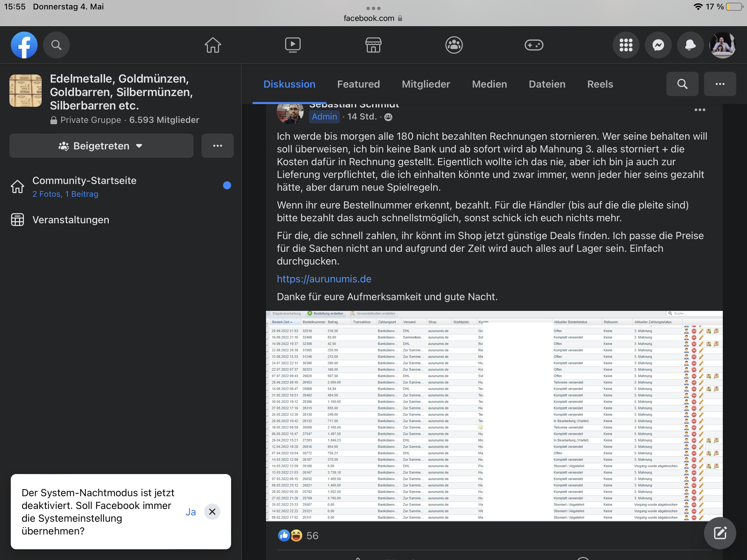Click the aurunumis.de link
747x560 pixels.
(x=324, y=279)
